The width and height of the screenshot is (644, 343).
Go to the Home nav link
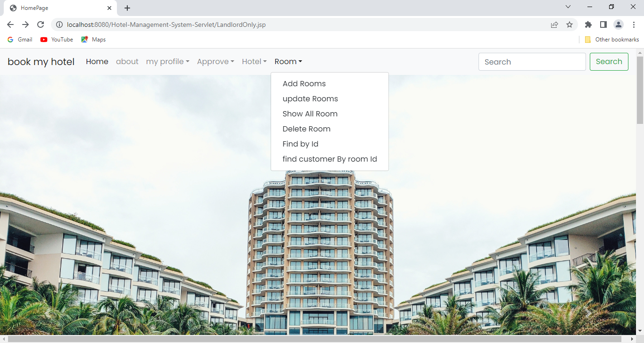(97, 62)
